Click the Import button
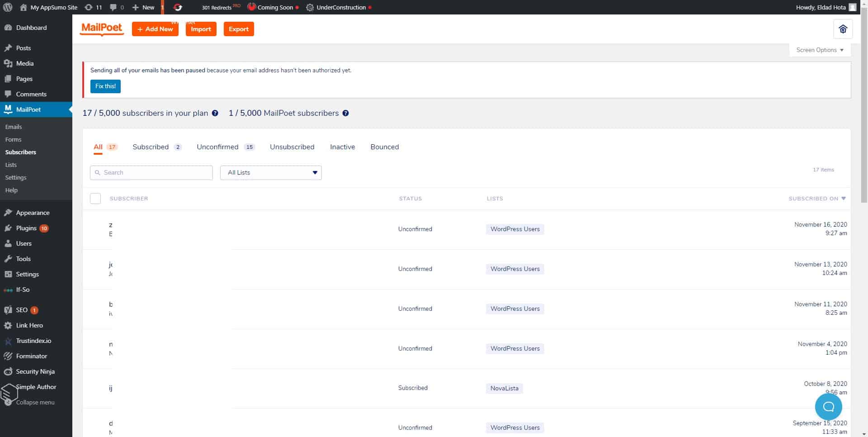The height and width of the screenshot is (437, 868). (x=201, y=29)
